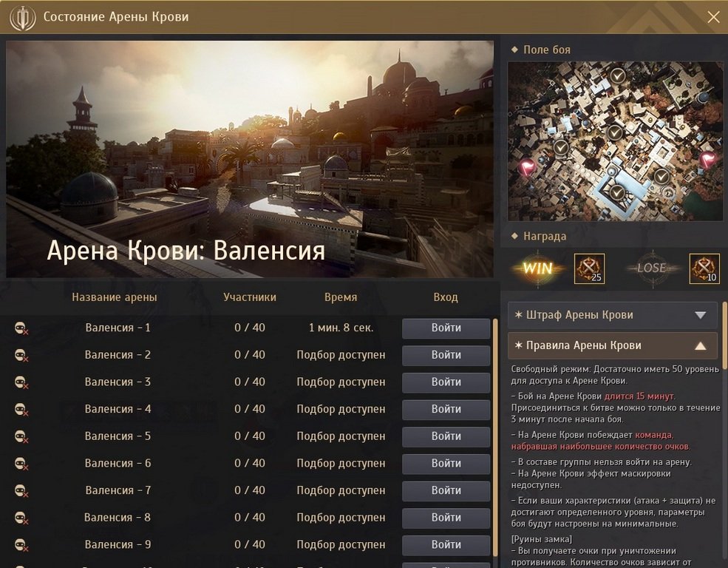Click the masked-face icon for Валенсия - 4

[21, 410]
